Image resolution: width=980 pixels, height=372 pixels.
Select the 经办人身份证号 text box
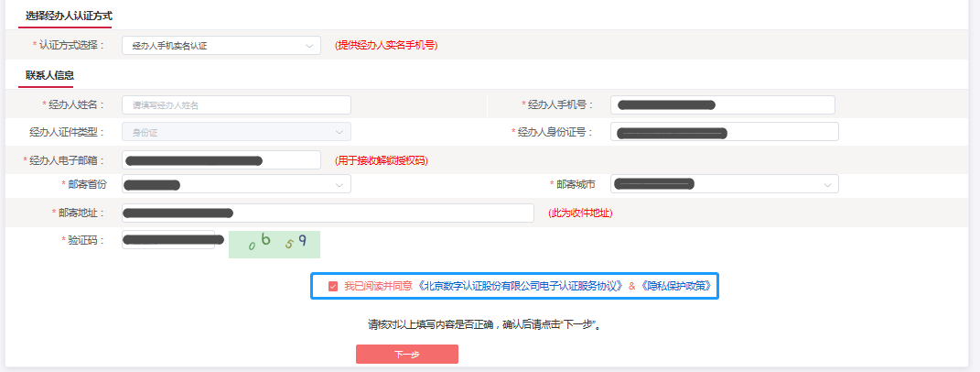[724, 132]
